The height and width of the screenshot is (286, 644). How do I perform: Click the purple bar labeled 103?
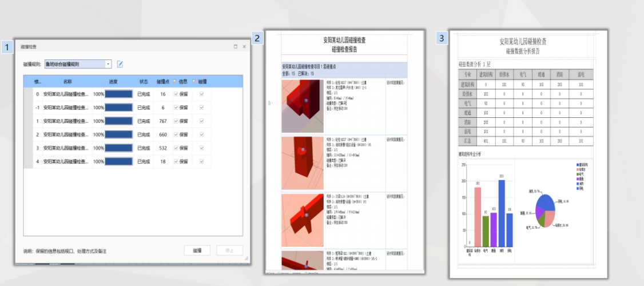click(494, 230)
